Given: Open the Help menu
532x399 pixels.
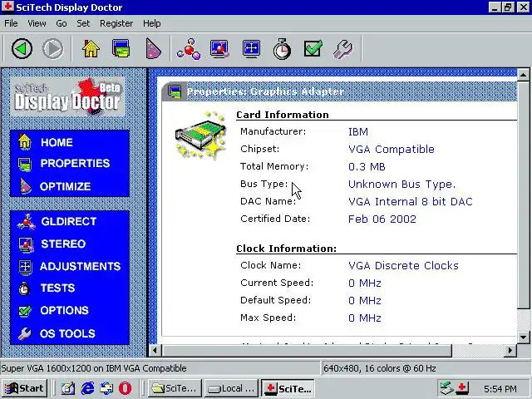Looking at the screenshot, I should (151, 23).
